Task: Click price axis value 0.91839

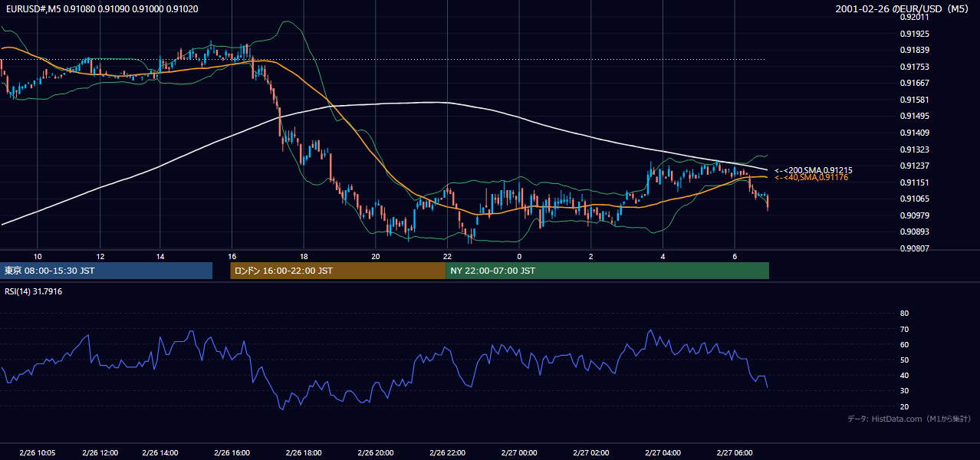Action: (914, 50)
